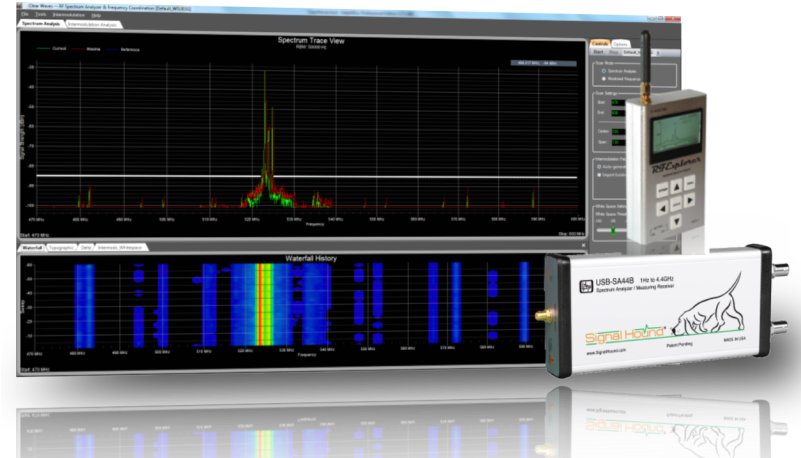Open the Intermodulation menu
The image size is (801, 458).
click(69, 15)
